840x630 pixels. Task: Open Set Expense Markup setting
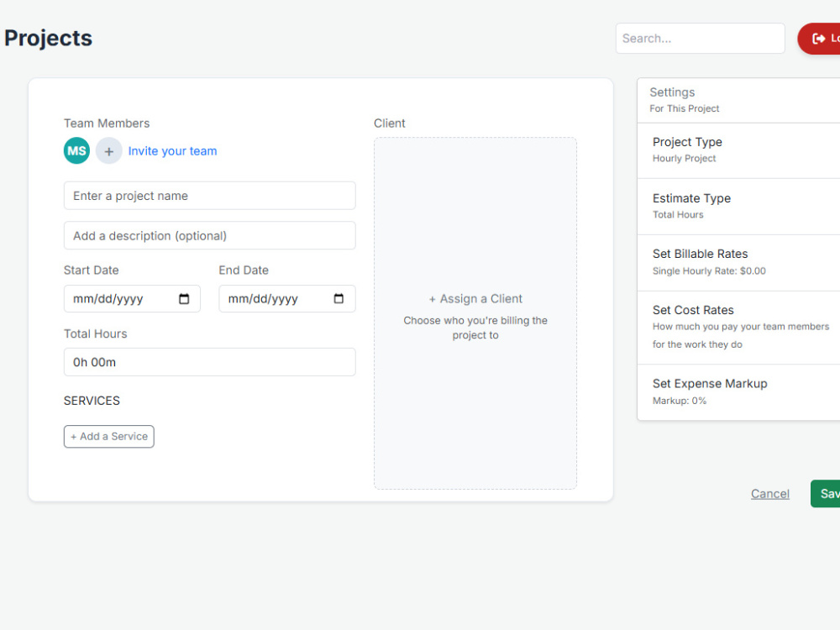click(738, 392)
